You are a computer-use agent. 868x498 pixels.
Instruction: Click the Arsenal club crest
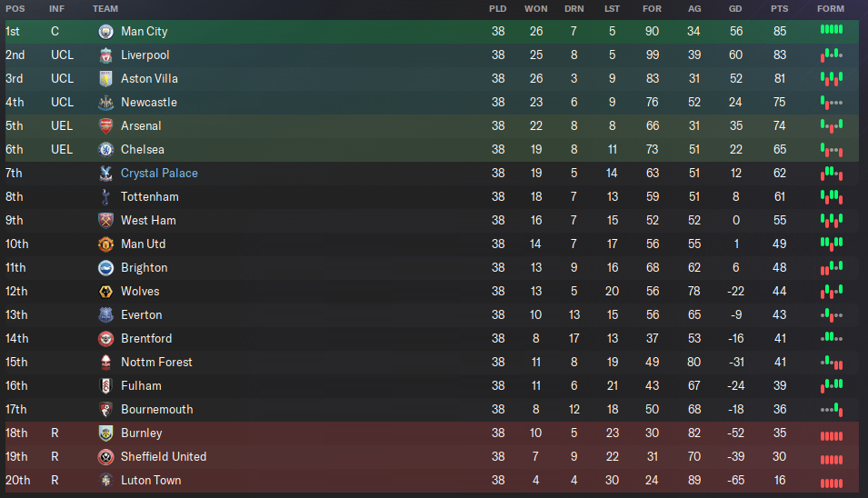105,126
